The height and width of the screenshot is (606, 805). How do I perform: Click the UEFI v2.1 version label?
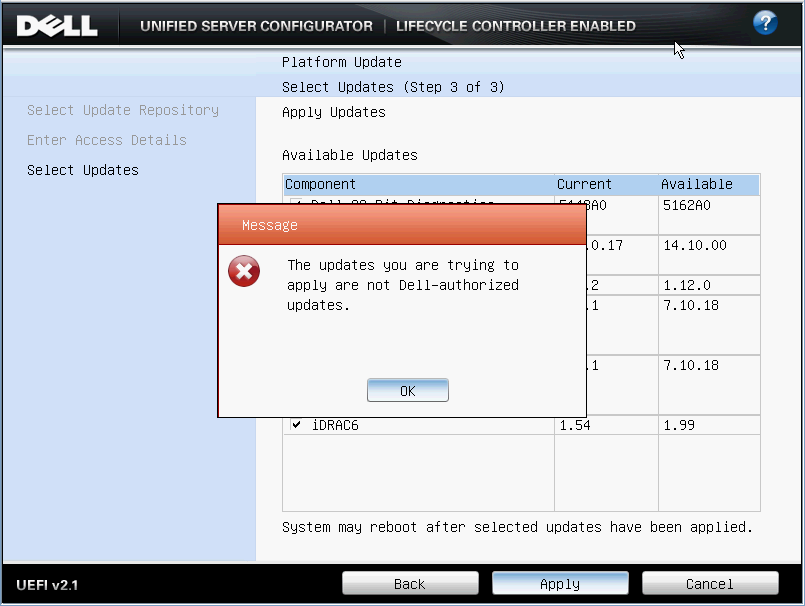[x=47, y=585]
